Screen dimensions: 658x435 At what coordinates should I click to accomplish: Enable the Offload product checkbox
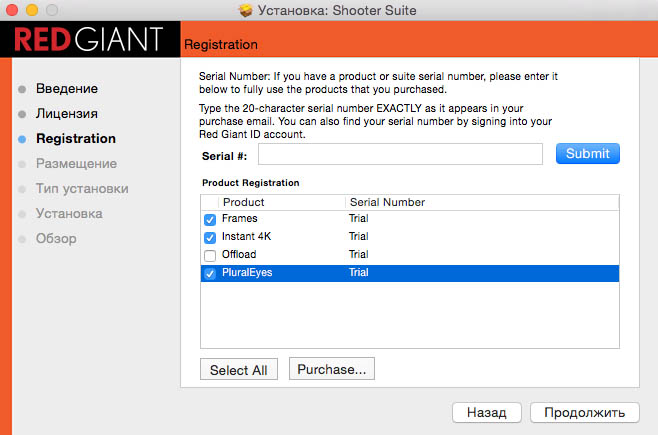pyautogui.click(x=210, y=255)
